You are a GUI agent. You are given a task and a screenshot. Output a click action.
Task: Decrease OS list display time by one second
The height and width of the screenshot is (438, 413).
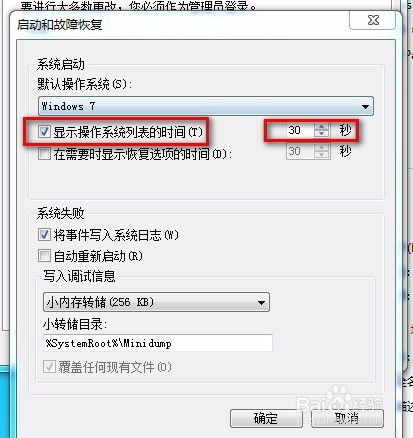(321, 134)
